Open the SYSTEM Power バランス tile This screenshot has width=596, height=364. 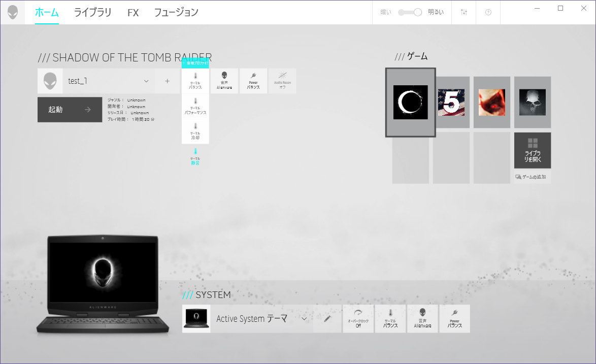pyautogui.click(x=454, y=318)
